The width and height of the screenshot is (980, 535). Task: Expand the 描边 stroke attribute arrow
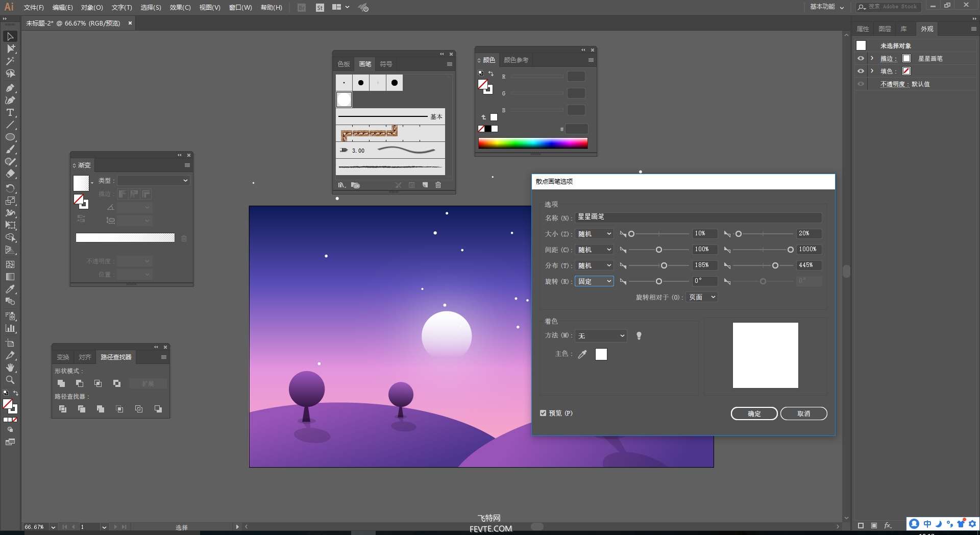tap(872, 59)
